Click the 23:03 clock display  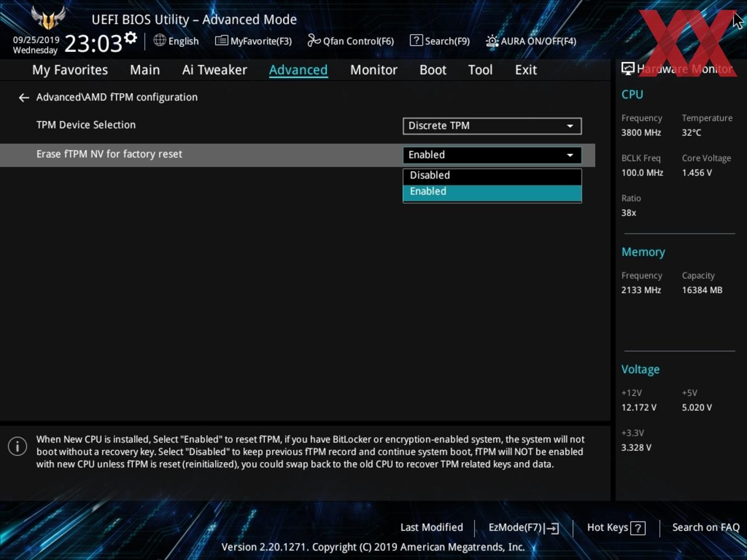click(x=93, y=43)
